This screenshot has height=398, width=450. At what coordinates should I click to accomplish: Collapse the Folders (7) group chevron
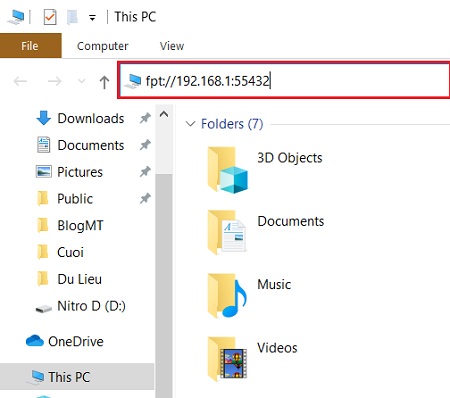click(x=190, y=124)
